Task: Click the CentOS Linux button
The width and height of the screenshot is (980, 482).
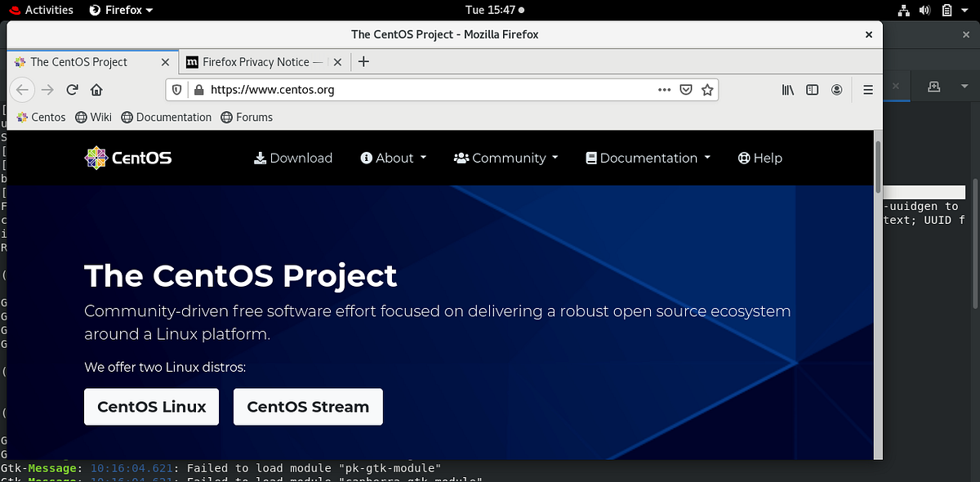Action: [x=152, y=407]
